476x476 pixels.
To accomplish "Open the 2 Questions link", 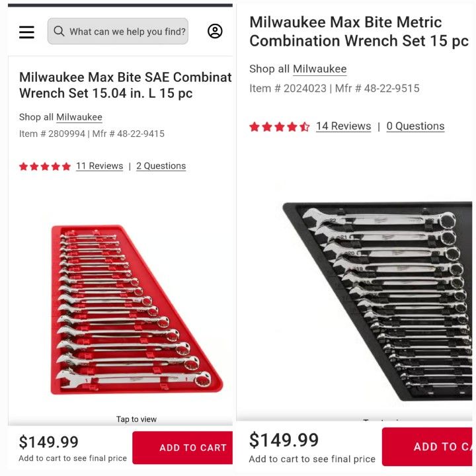I will point(161,166).
